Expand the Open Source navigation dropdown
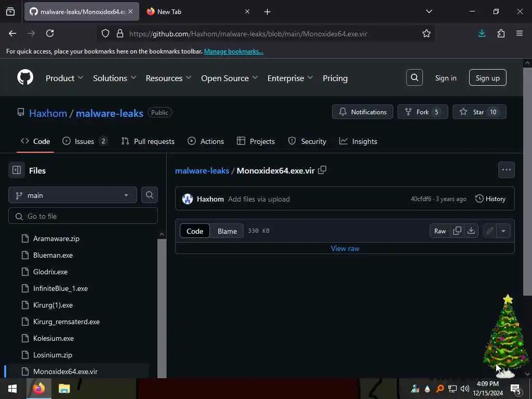Screen dimensions: 532x399 click(x=229, y=78)
